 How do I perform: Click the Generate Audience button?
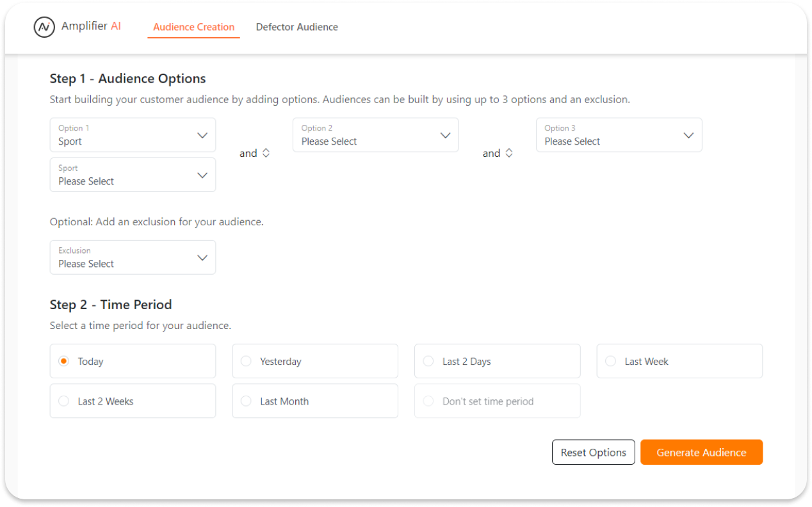point(701,452)
